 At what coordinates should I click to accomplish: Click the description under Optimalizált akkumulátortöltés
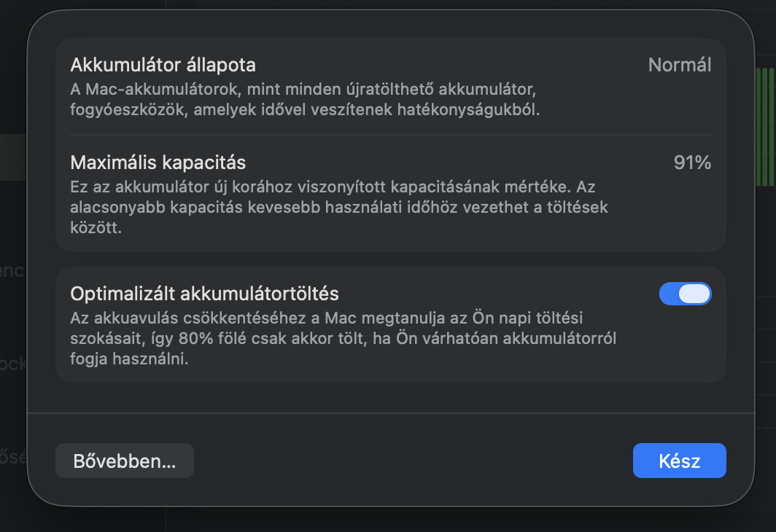[338, 339]
